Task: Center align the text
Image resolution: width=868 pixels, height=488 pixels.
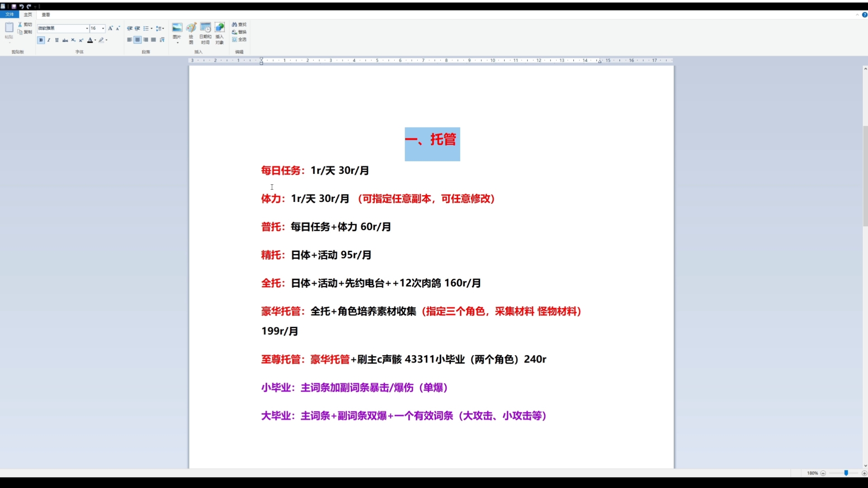Action: point(137,40)
